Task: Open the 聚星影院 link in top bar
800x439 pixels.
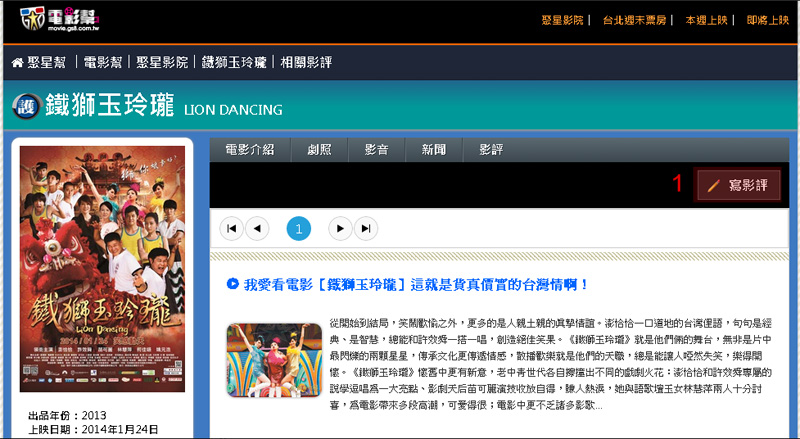Action: point(562,20)
